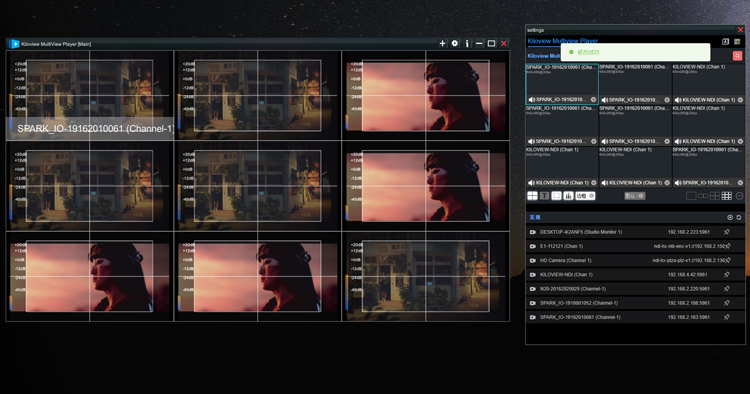Open gear of bottom-right SPARK_IO settings cell
This screenshot has height=394, width=750.
pyautogui.click(x=740, y=183)
